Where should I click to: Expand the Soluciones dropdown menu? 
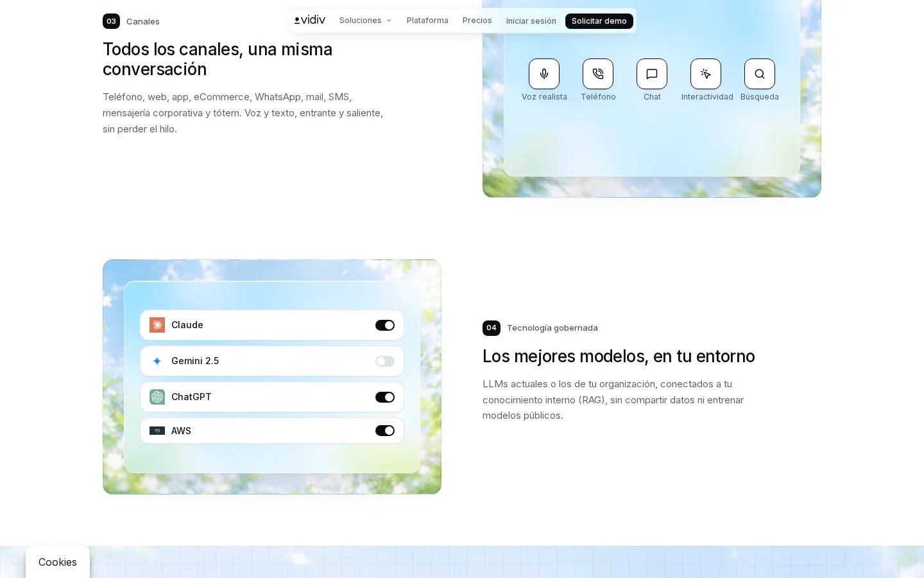tap(365, 21)
